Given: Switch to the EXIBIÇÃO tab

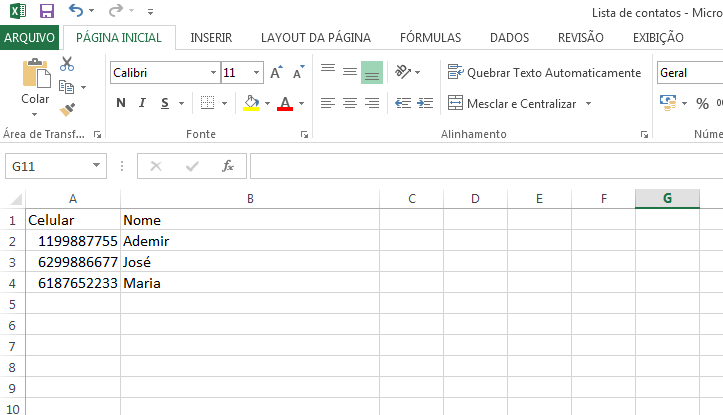Looking at the screenshot, I should click(658, 38).
